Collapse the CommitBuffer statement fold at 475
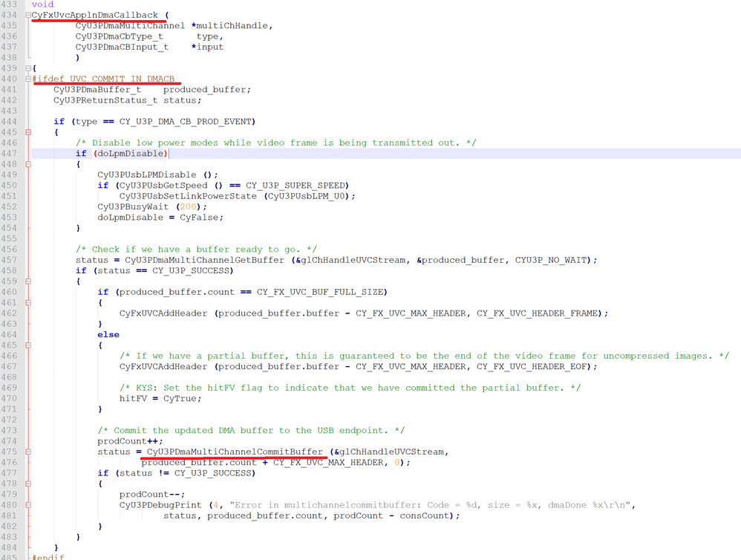 [x=27, y=451]
